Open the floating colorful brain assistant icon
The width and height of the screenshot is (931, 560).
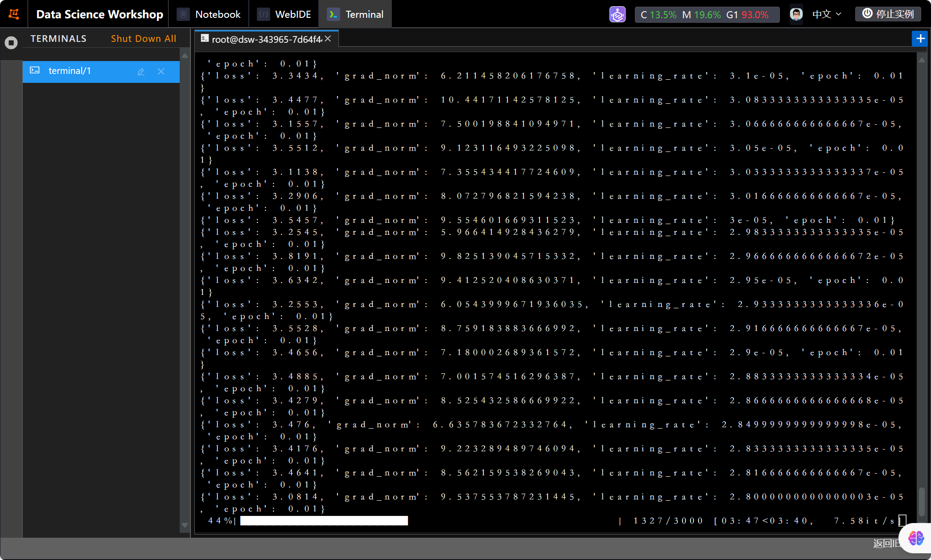tap(916, 538)
